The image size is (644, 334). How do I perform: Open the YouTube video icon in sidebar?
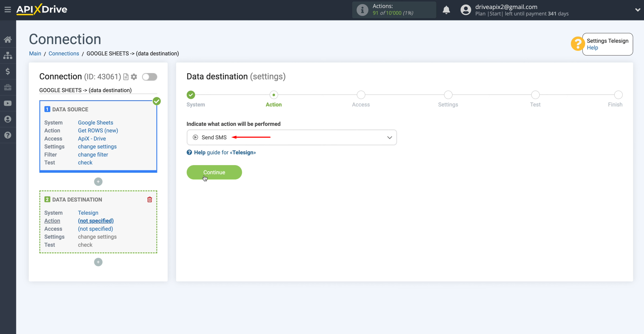click(8, 103)
